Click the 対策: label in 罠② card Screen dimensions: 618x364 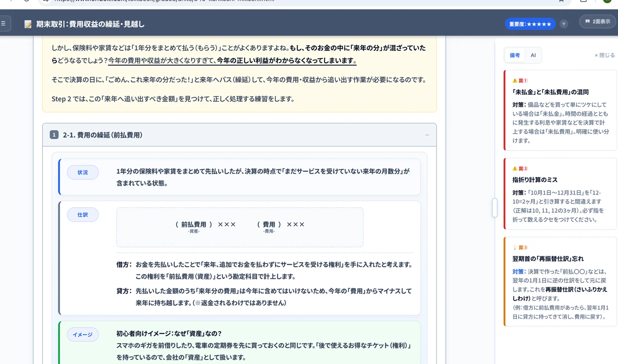click(519, 193)
